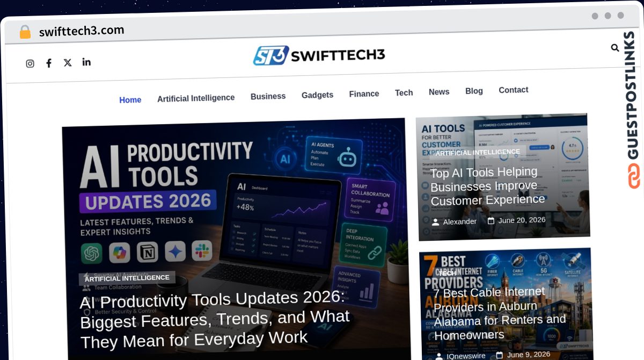Click the Tech tag on cable internet card
This screenshot has width=644, height=360.
447,273
